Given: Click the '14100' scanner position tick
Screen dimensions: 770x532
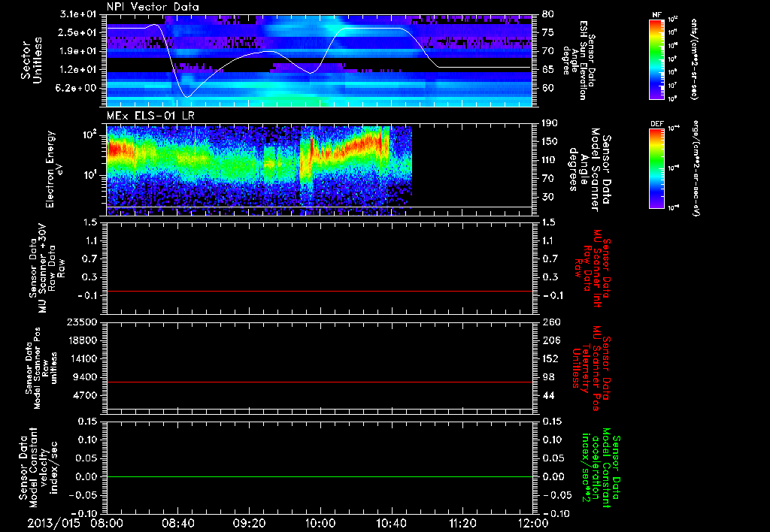Looking at the screenshot, I should 82,358.
